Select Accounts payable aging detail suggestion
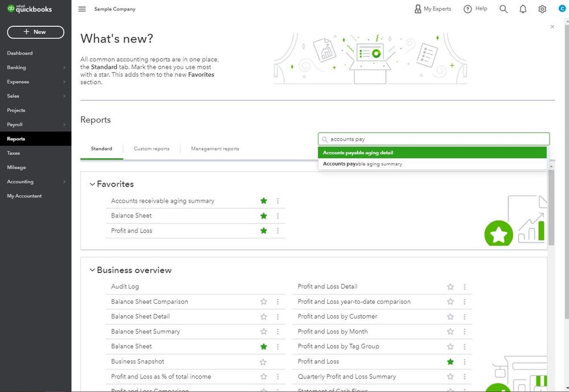 pyautogui.click(x=432, y=152)
